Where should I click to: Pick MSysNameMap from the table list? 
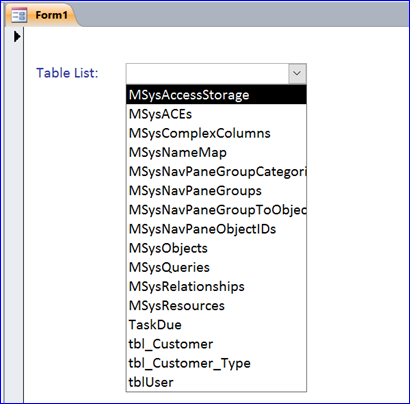(x=216, y=152)
